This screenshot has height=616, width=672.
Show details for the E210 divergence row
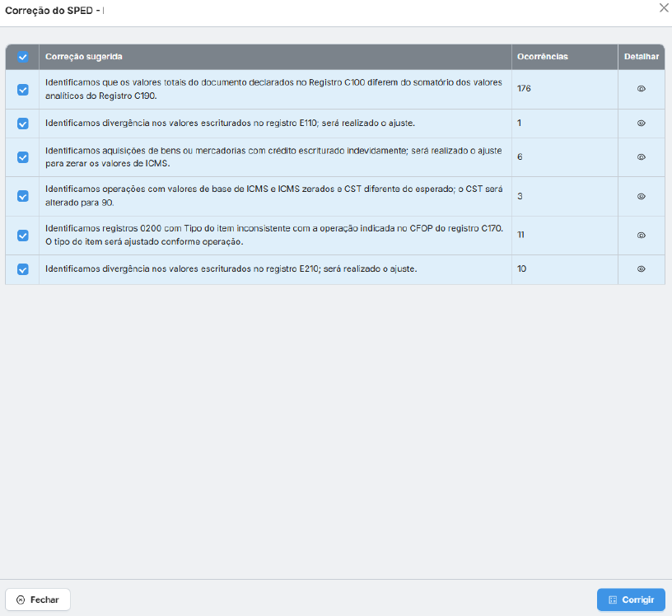(641, 268)
